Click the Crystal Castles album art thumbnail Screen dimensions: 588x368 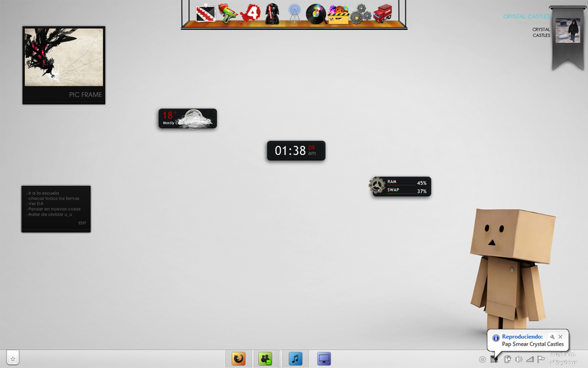(567, 30)
